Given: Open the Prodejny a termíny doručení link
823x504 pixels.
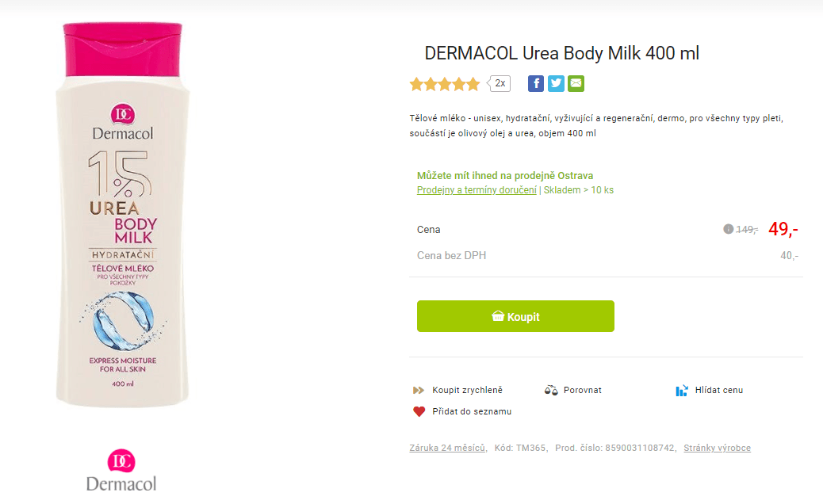Looking at the screenshot, I should pyautogui.click(x=476, y=190).
